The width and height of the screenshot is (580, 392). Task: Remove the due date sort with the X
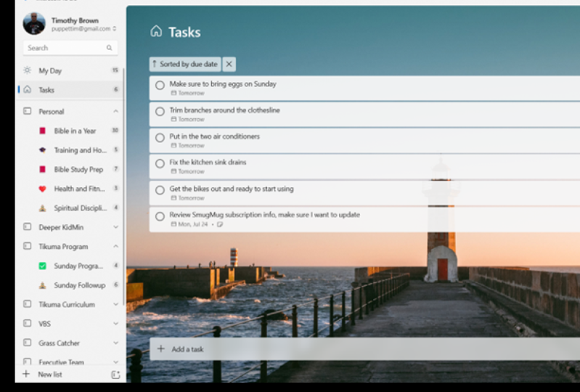pos(229,64)
